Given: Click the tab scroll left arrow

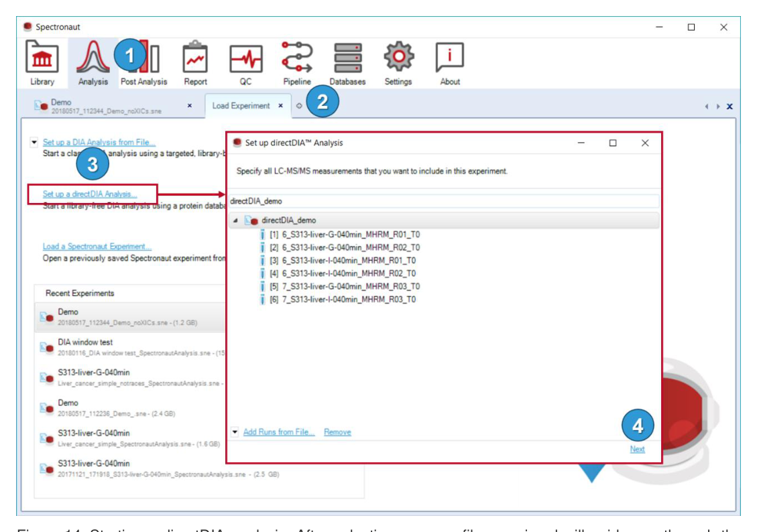Looking at the screenshot, I should (x=707, y=106).
